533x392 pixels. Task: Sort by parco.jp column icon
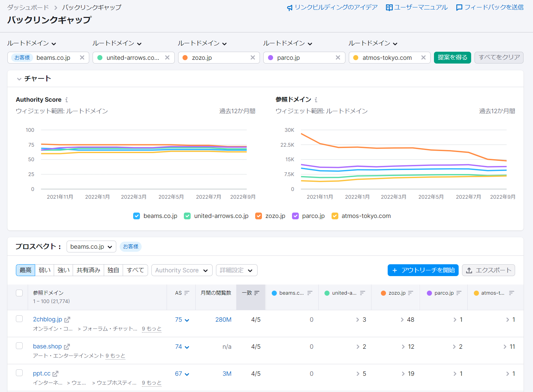click(459, 293)
